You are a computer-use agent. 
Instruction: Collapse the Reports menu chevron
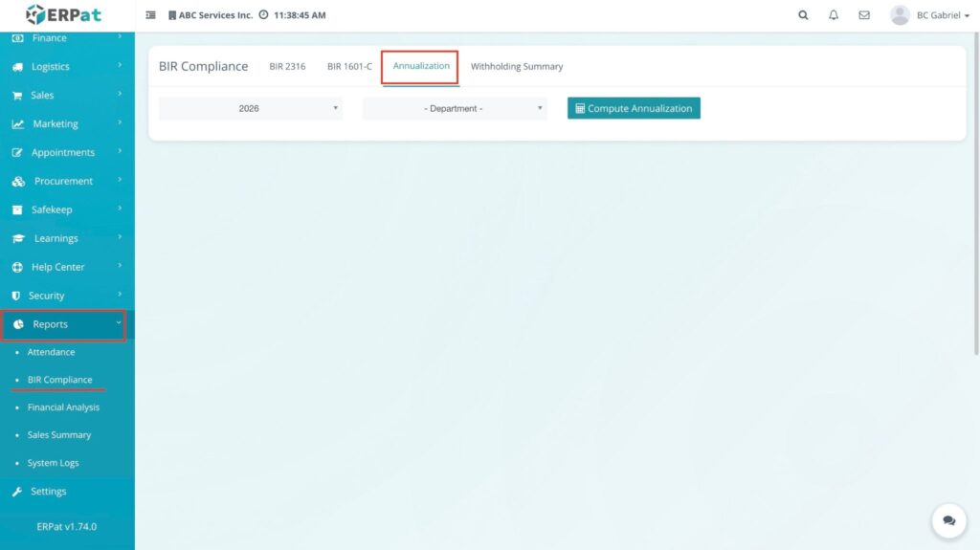(x=118, y=322)
